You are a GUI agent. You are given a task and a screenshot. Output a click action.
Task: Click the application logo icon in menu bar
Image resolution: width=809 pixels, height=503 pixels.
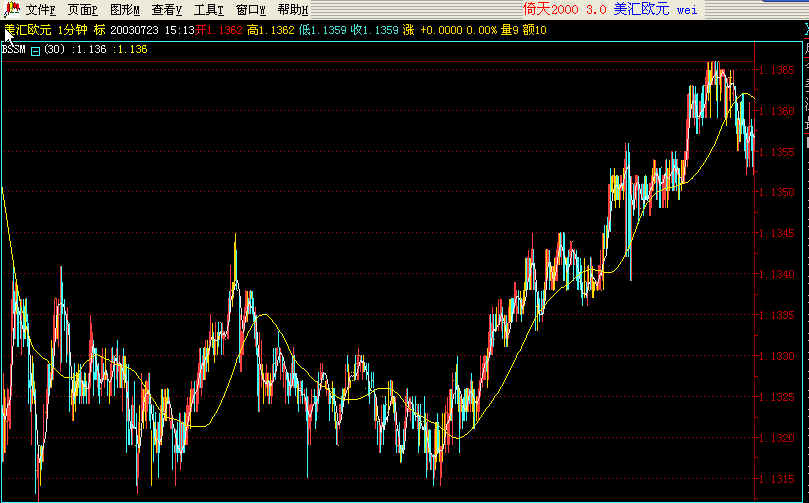pos(12,9)
